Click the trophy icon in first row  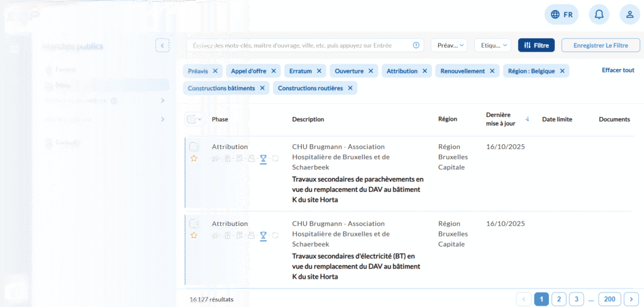pyautogui.click(x=264, y=159)
